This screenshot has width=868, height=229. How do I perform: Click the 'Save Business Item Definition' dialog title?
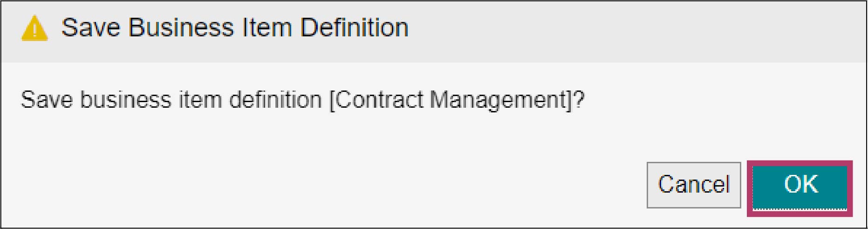tap(235, 28)
